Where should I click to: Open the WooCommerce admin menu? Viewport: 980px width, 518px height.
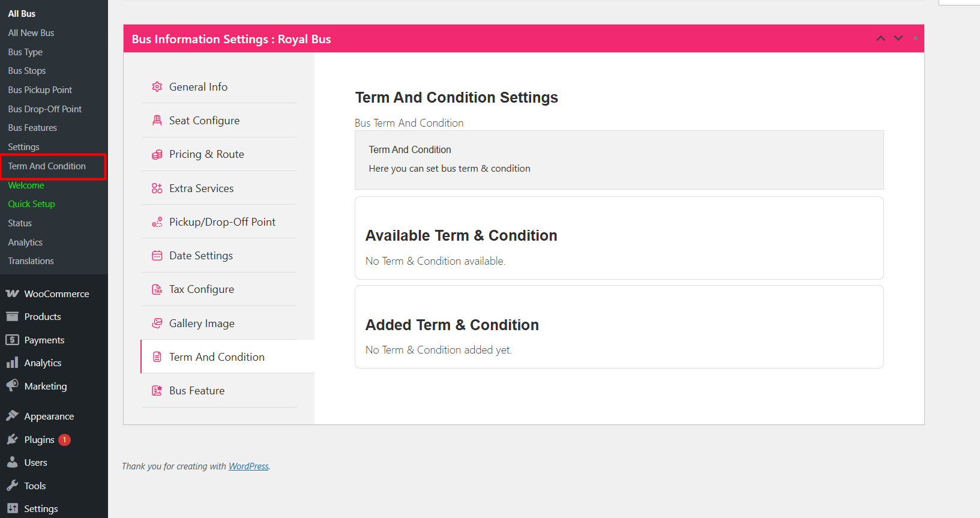click(56, 294)
